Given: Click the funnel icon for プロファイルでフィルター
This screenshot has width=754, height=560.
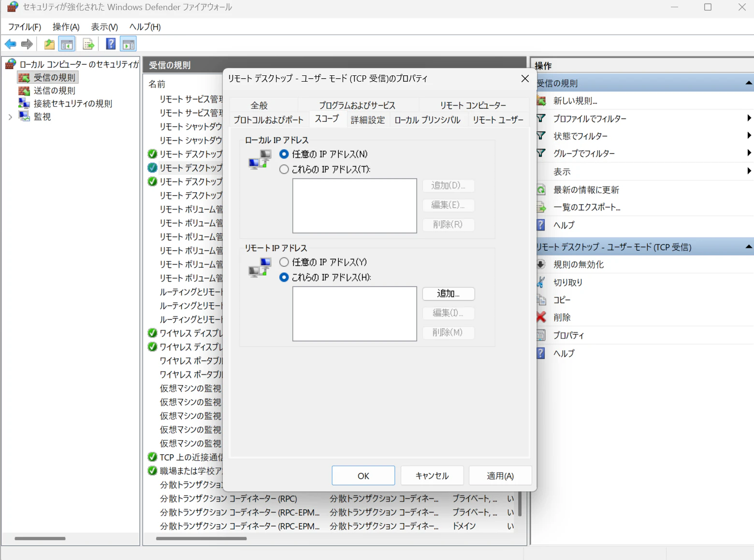Looking at the screenshot, I should (541, 118).
